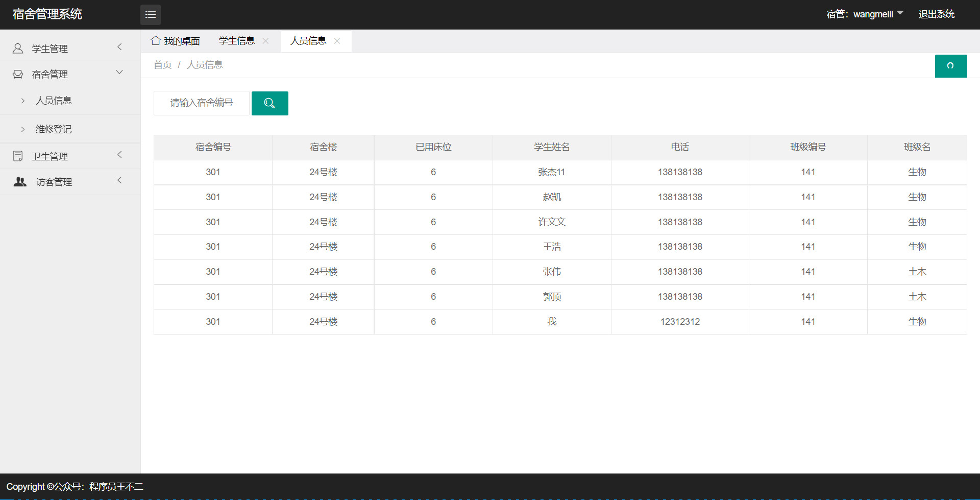Click the dormitory number input field
Screen dimensions: 980x500
[x=201, y=103]
